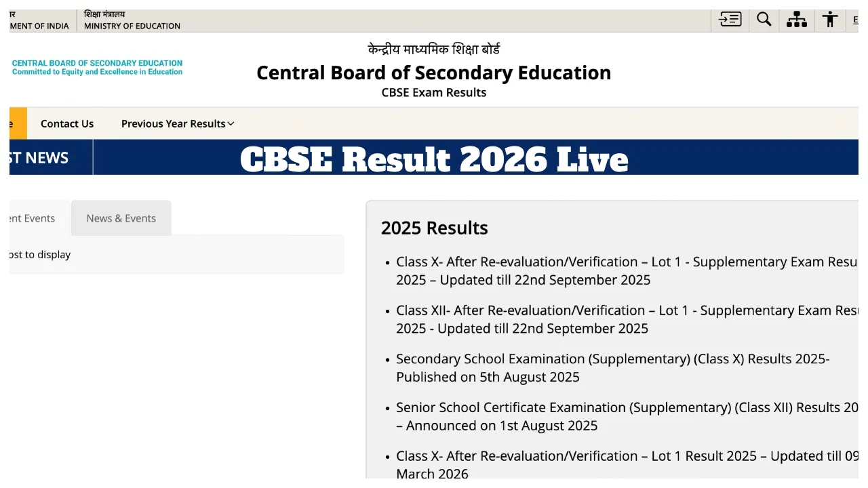
Task: Open the site search
Action: click(x=764, y=19)
